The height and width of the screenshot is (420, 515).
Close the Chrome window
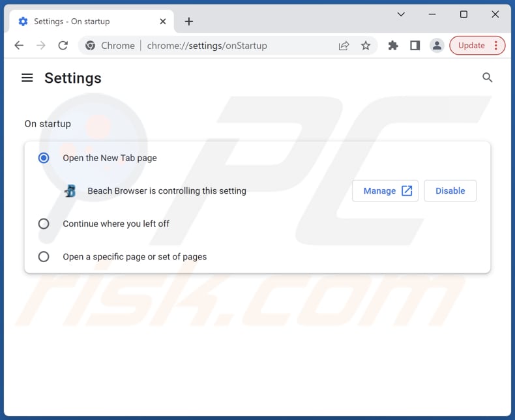coord(495,14)
